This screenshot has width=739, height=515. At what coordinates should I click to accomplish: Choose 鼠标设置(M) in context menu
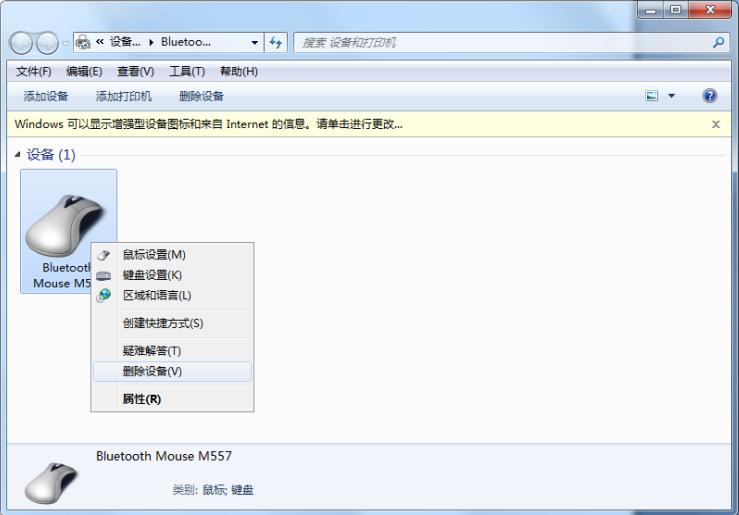point(172,255)
